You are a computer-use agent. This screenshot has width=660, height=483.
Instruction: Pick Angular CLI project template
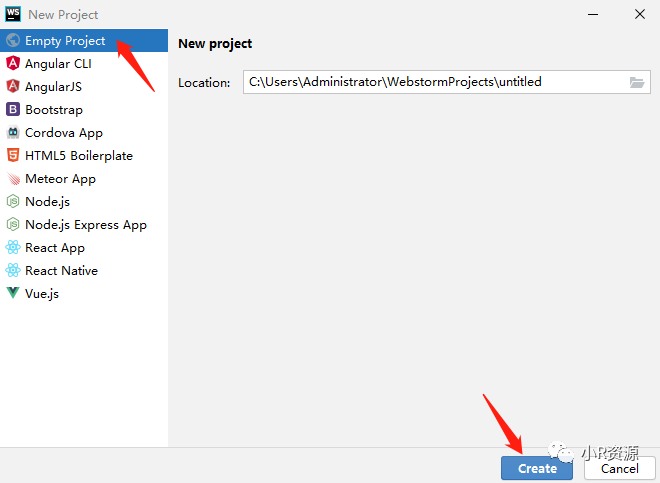pos(58,64)
